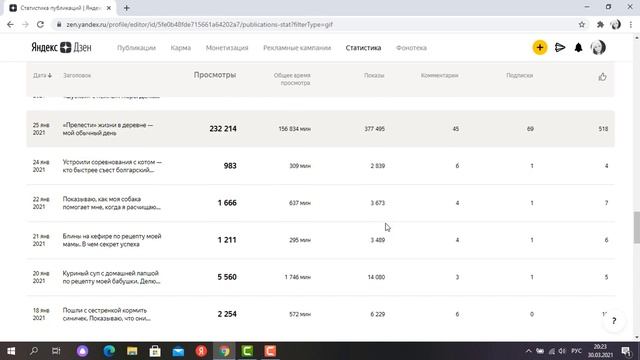The height and width of the screenshot is (360, 640).
Task: Open the taskbar clock and date
Action: click(x=600, y=351)
